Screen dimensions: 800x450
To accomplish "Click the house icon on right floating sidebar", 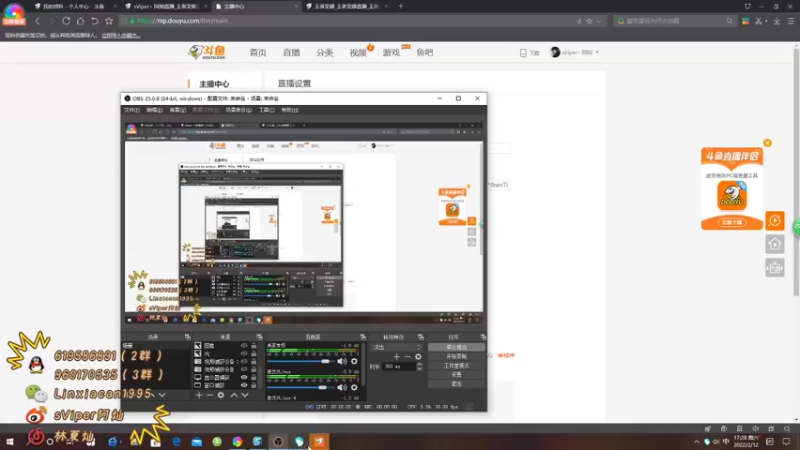I will pyautogui.click(x=774, y=244).
